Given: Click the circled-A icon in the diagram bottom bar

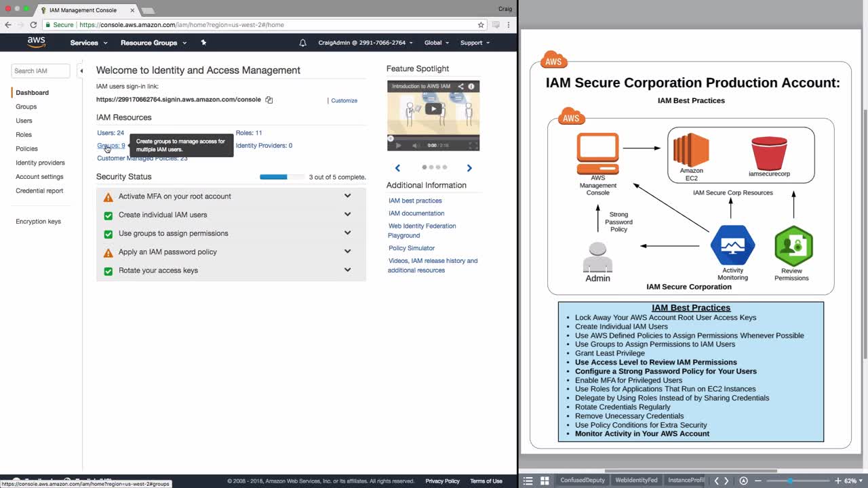Looking at the screenshot, I should (743, 481).
